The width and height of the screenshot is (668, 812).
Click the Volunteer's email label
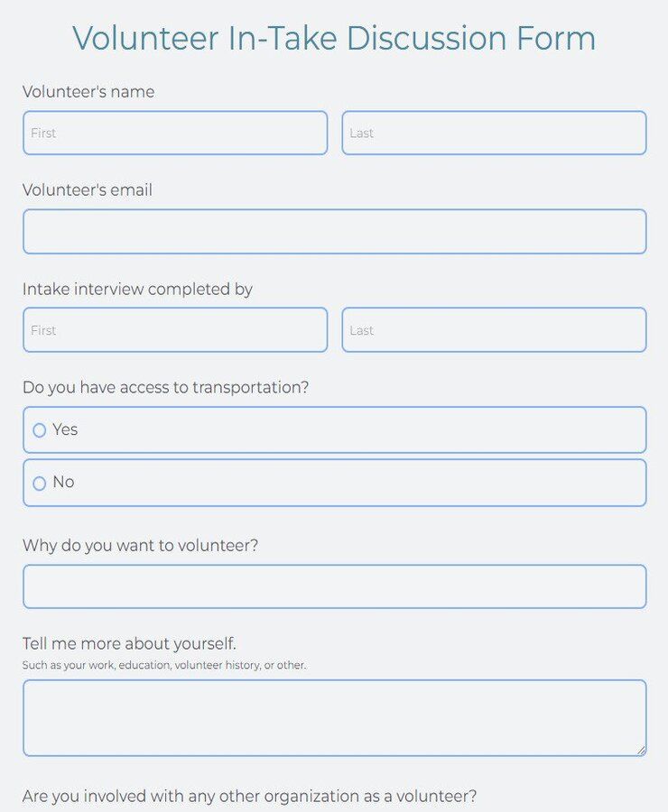[87, 189]
